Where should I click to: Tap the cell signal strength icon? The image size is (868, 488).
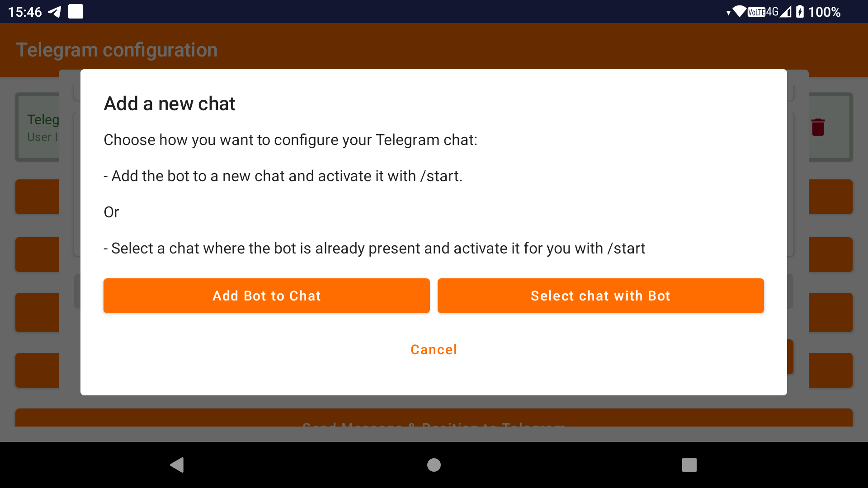(x=786, y=11)
